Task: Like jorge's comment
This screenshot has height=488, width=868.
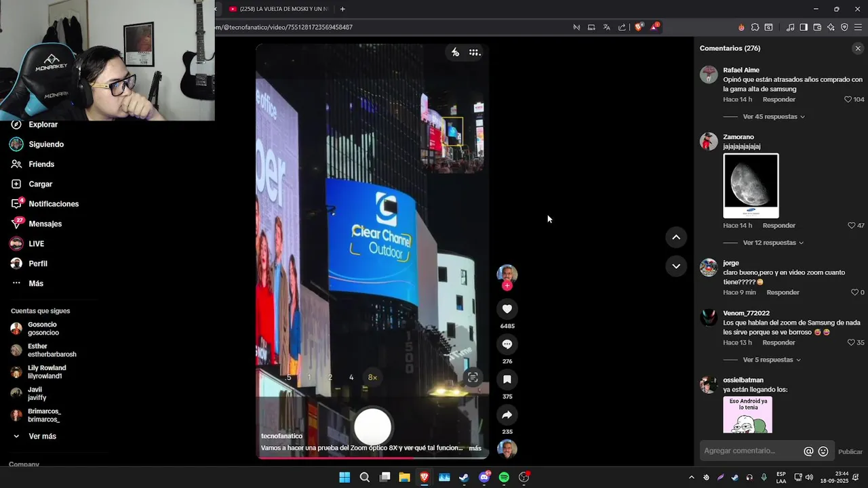Action: click(854, 293)
